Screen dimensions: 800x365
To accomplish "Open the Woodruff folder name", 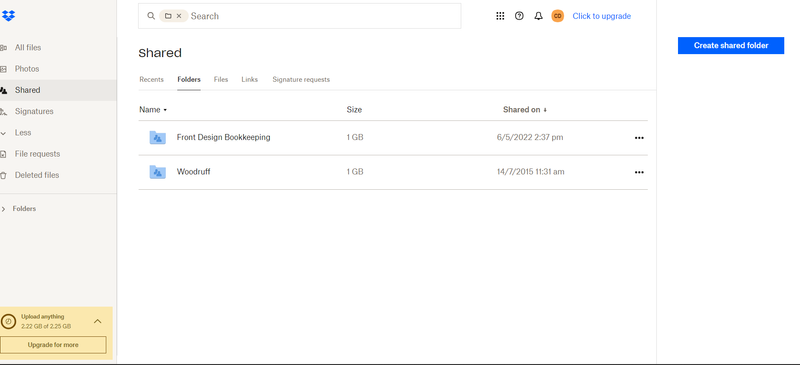I will [x=193, y=172].
